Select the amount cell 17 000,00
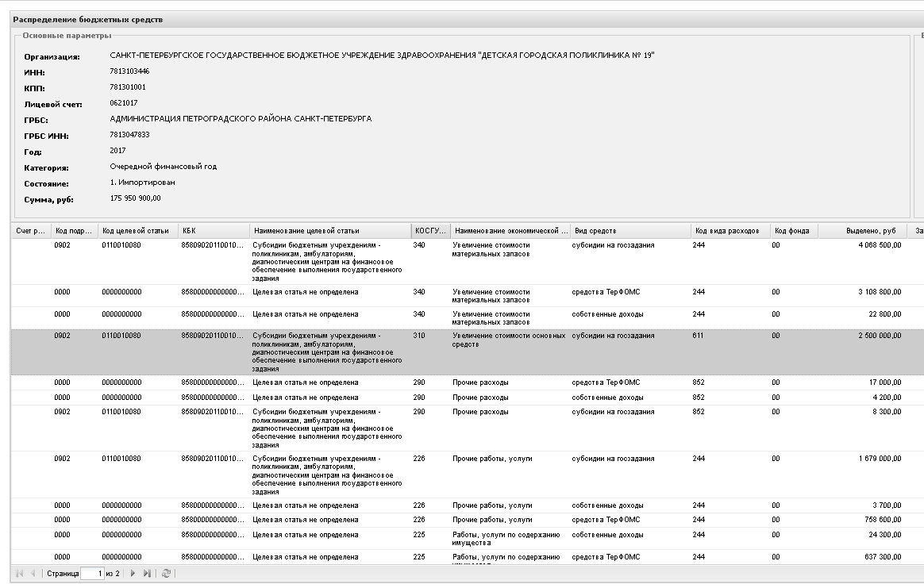Screen dimensions: 924x588 click(x=884, y=382)
